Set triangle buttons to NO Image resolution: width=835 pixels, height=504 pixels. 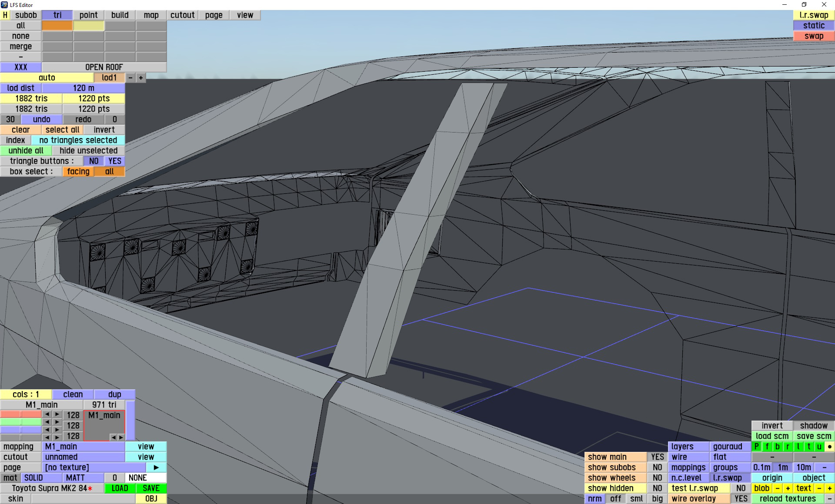[x=94, y=161]
